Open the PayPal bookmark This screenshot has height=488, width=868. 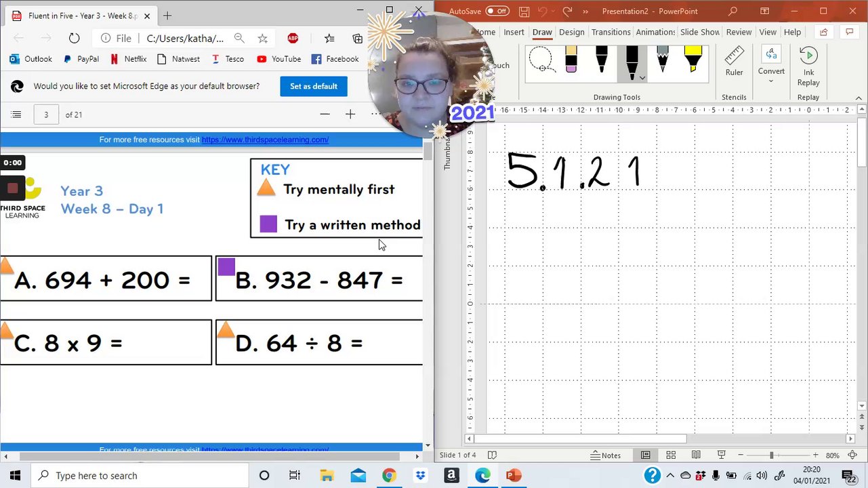point(81,59)
